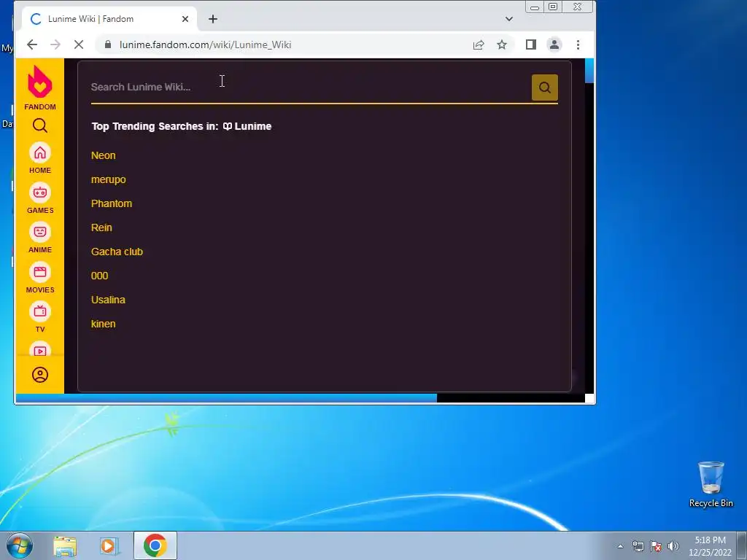Select trending search Phantom

pos(112,203)
